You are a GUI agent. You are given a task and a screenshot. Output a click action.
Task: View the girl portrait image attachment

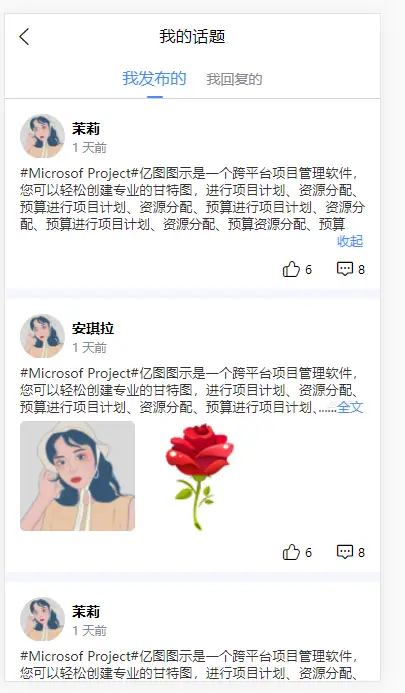point(77,476)
